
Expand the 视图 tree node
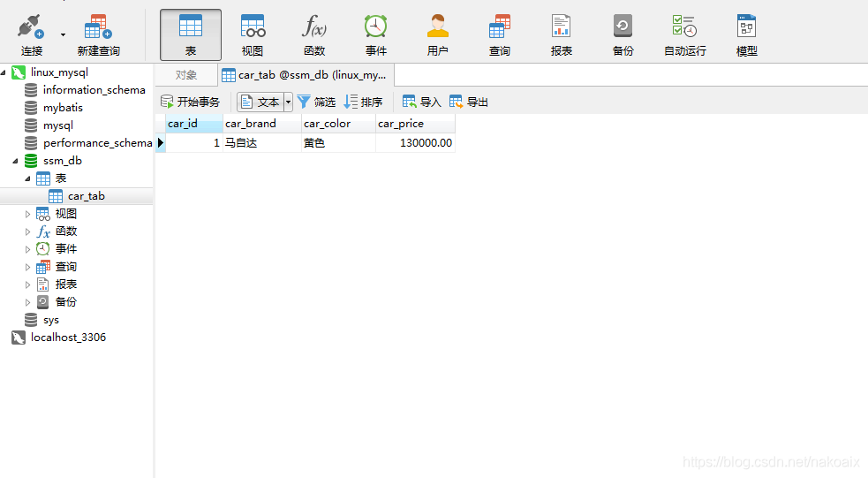click(27, 214)
